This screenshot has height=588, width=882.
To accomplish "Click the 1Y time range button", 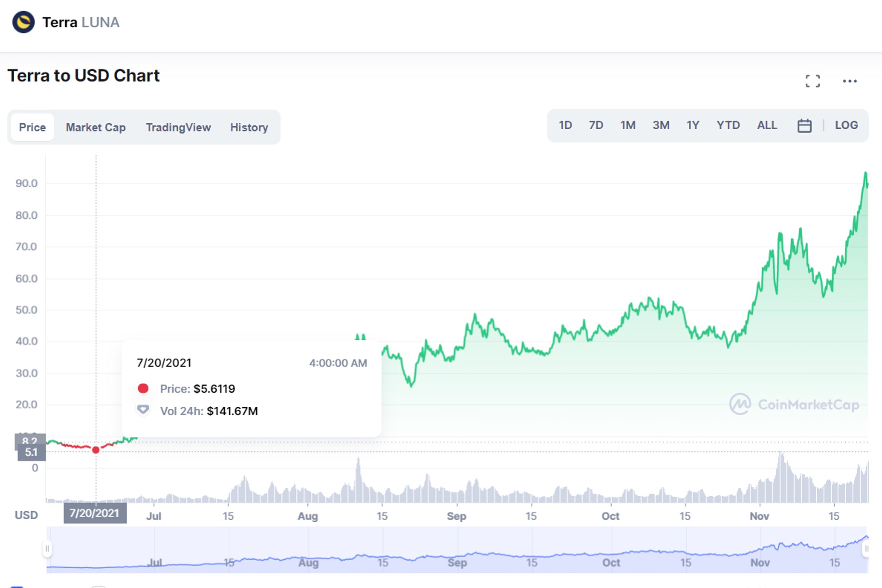I will [692, 125].
